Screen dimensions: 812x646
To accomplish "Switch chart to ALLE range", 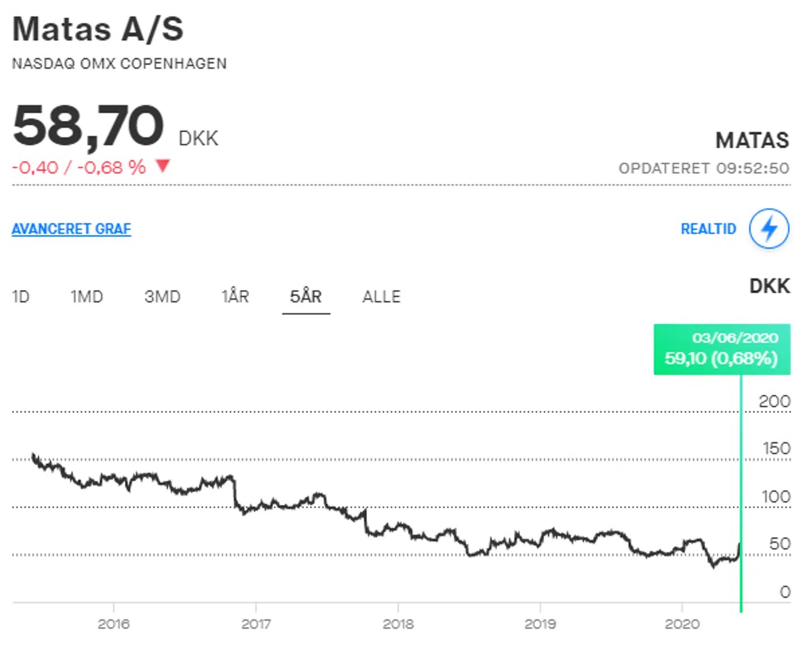I will tap(381, 297).
